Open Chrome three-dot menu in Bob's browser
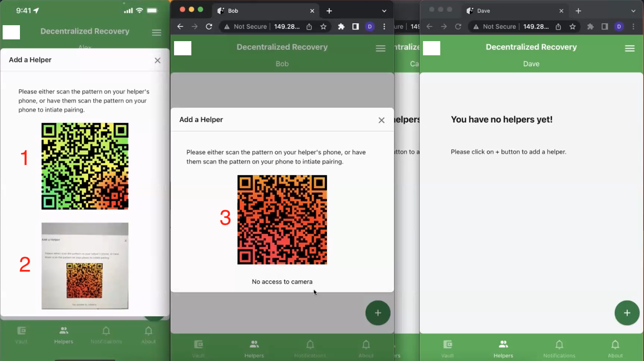 384,27
